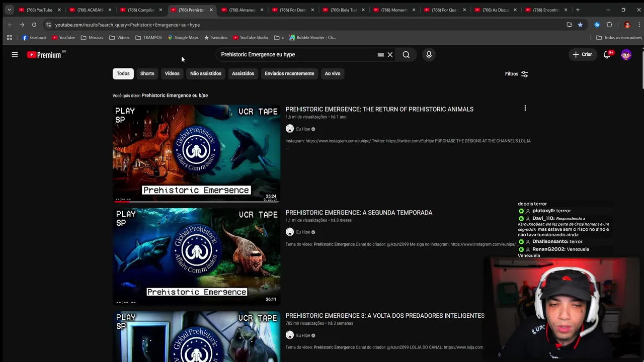Screen dimensions: 644x362
Task: Close the '(766) Compilar' tab
Action: click(160, 10)
